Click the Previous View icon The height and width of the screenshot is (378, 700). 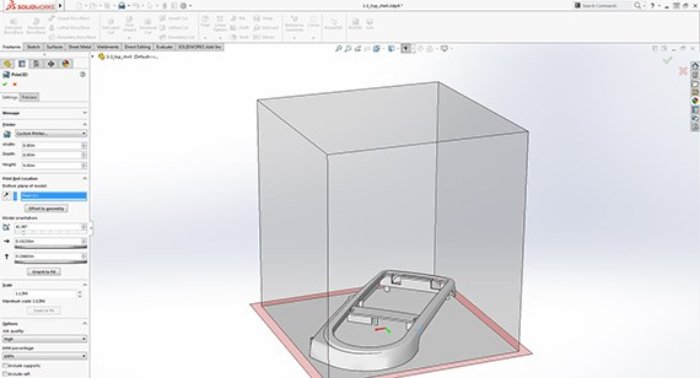358,48
